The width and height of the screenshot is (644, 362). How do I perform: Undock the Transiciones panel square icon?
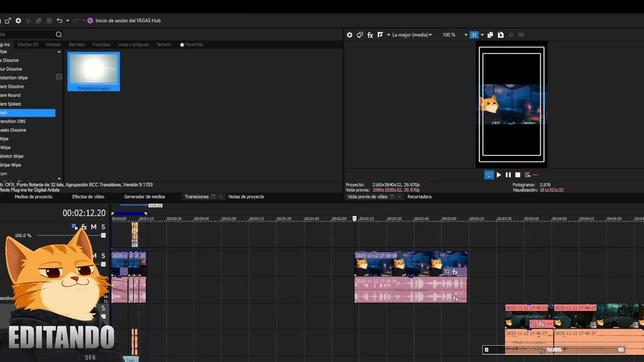(x=213, y=197)
